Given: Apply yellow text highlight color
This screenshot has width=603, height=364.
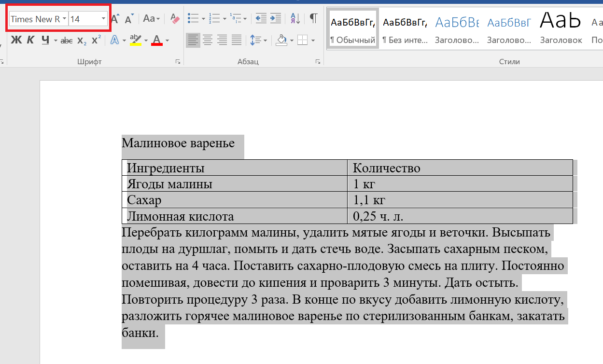Looking at the screenshot, I should click(x=136, y=40).
